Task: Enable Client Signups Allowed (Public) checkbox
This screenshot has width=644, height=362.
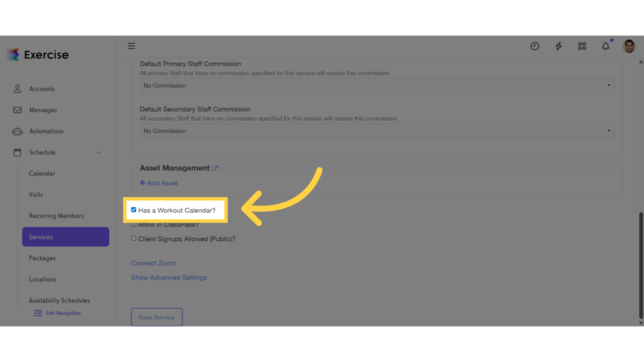Action: point(133,239)
